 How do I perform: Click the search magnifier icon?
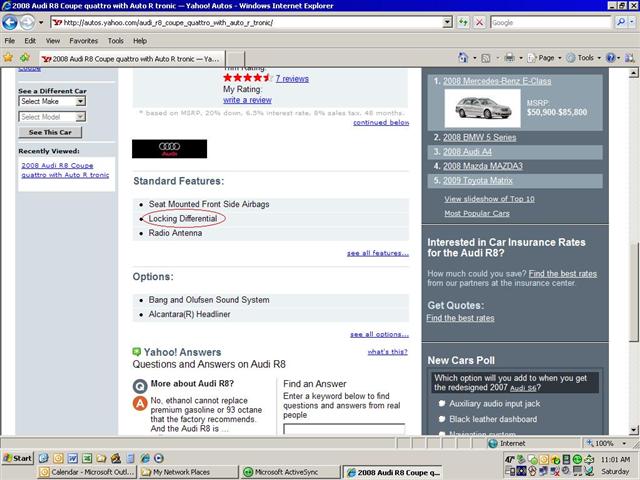pyautogui.click(x=621, y=22)
